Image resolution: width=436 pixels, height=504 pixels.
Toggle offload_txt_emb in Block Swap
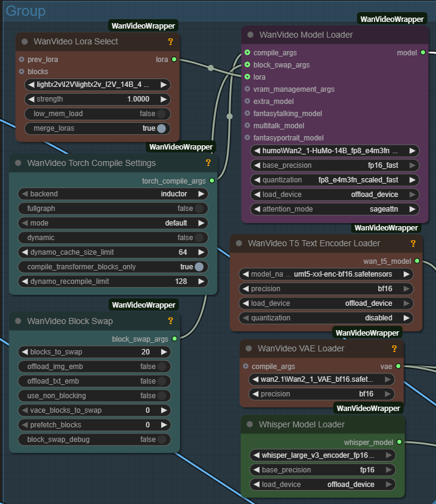coord(94,381)
